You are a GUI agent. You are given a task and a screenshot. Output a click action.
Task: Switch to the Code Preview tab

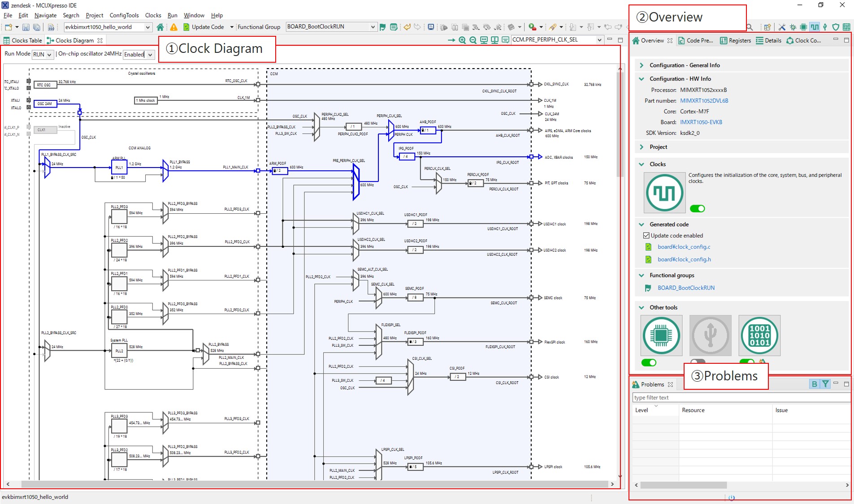[696, 40]
